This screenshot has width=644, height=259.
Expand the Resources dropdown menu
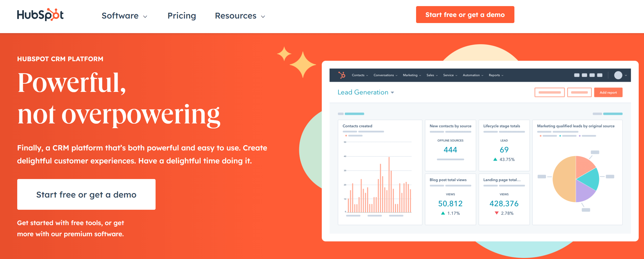coord(240,16)
